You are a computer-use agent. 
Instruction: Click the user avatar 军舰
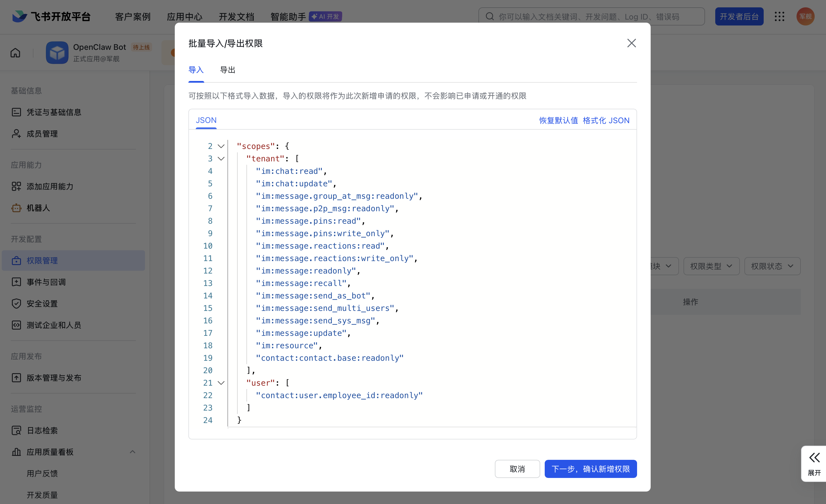(805, 16)
